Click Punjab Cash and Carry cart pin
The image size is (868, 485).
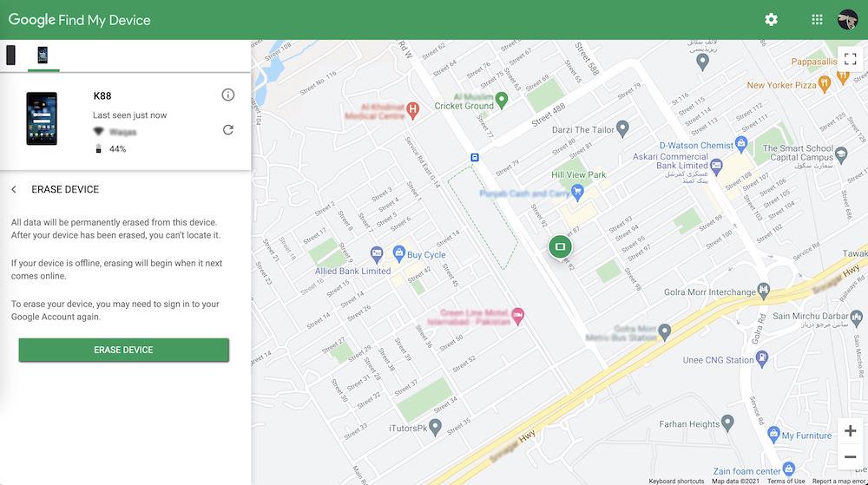(x=578, y=193)
